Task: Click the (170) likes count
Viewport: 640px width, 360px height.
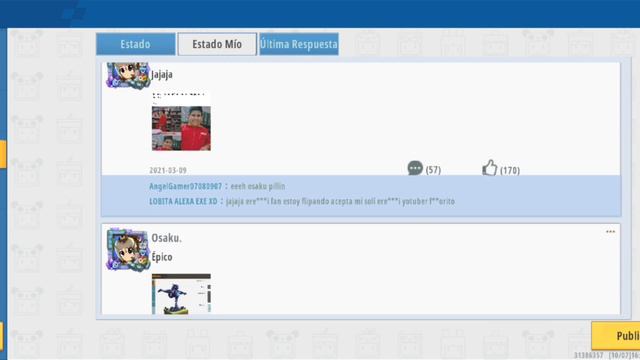Action: point(510,170)
